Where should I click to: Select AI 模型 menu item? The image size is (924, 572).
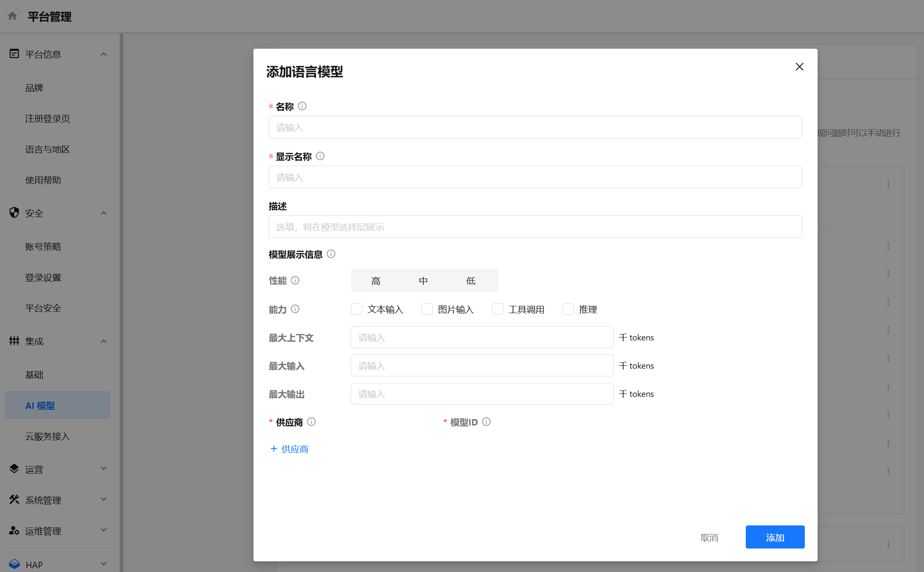coord(58,405)
